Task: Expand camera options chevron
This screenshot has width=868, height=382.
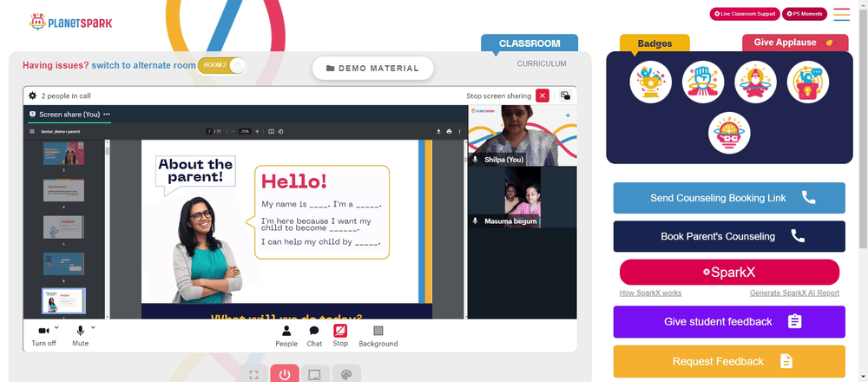Action: click(56, 327)
